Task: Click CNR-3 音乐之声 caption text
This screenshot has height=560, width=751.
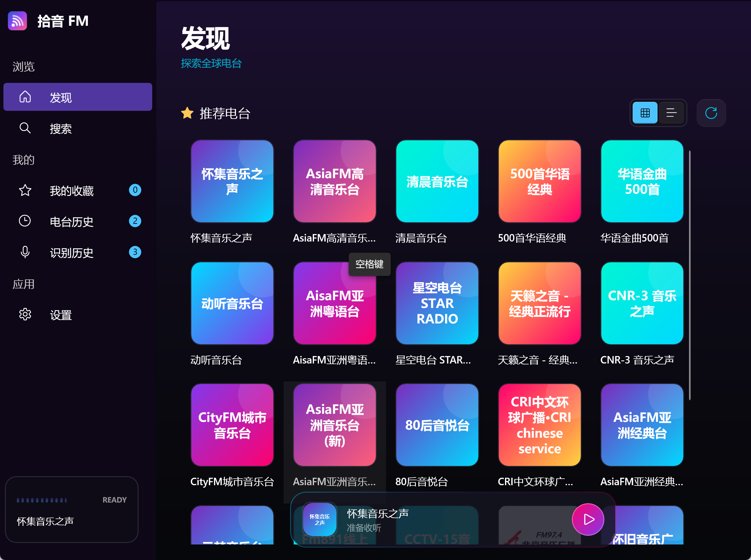Action: pyautogui.click(x=637, y=360)
